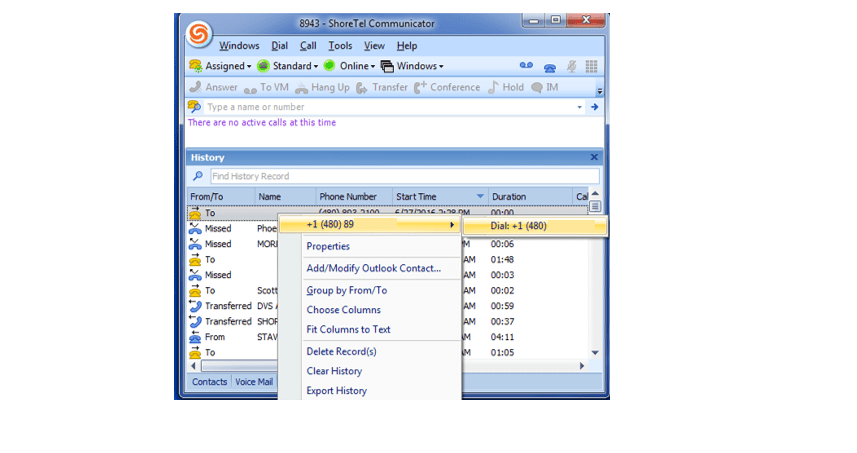
Task: Click the blue telephone icon in the toolbar
Action: click(550, 67)
